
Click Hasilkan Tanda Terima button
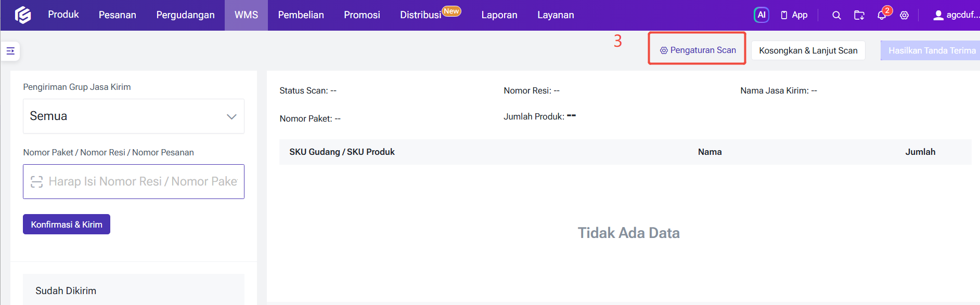[931, 50]
